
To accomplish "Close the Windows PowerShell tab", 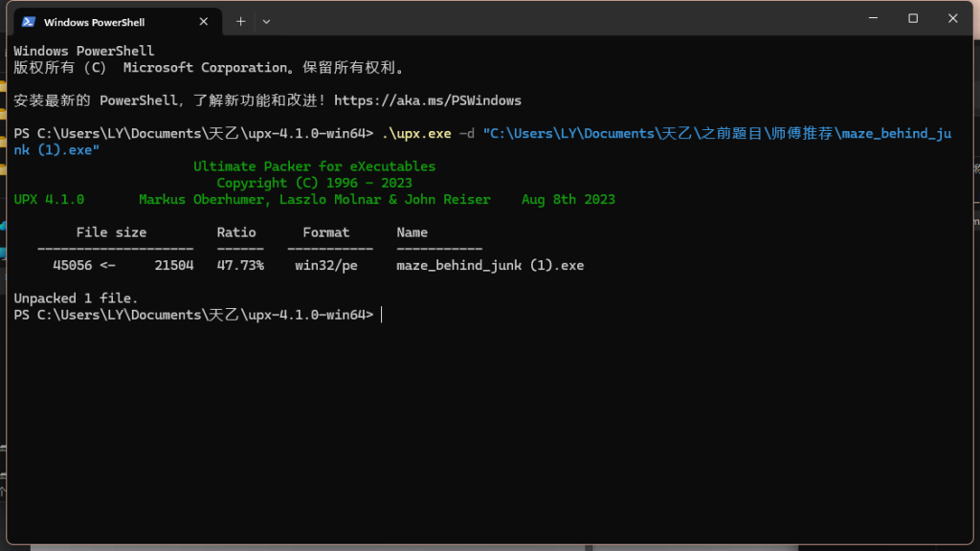I will (x=204, y=22).
